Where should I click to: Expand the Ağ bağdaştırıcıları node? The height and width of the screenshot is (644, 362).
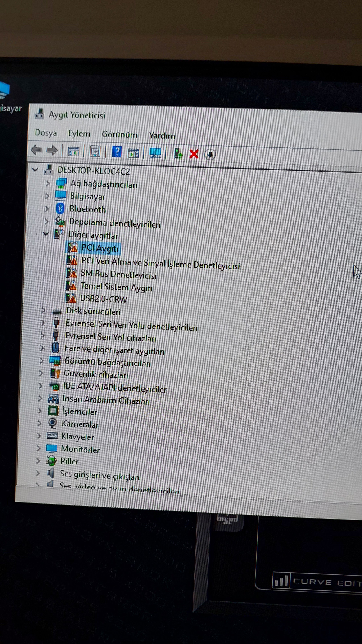[x=48, y=184]
